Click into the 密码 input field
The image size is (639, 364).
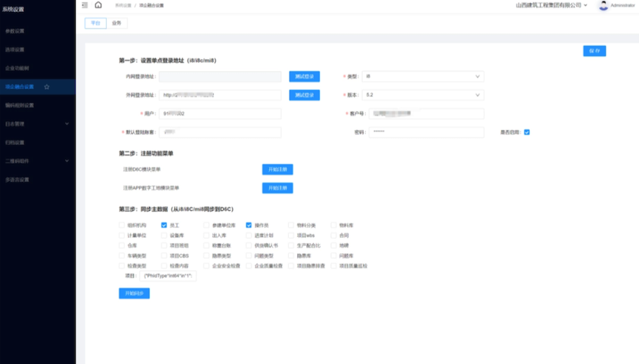[427, 132]
